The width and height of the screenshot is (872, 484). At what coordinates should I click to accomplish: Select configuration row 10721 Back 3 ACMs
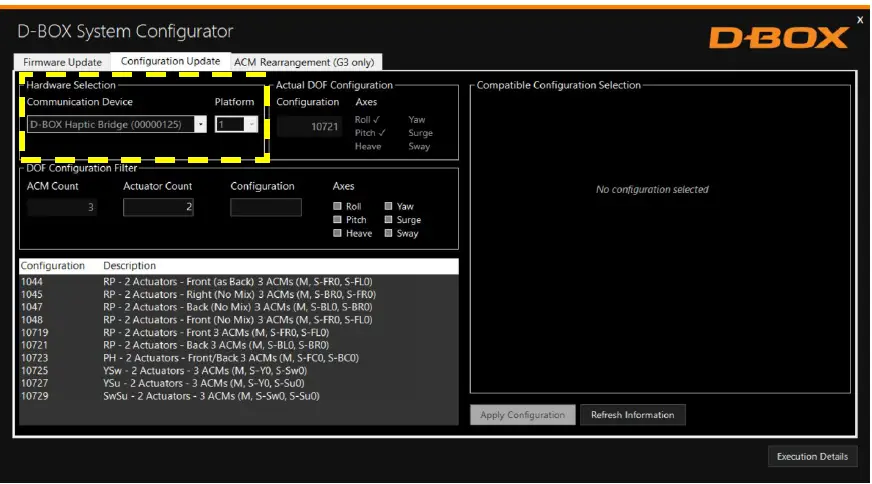[x=239, y=345]
